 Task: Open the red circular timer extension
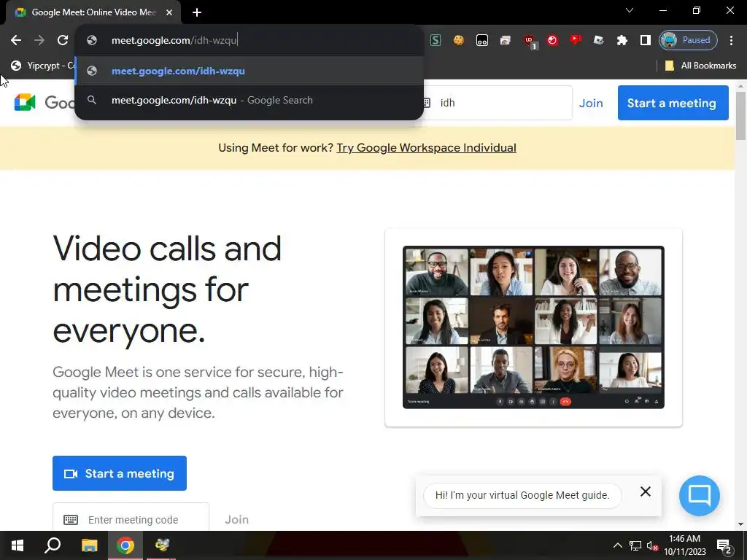point(552,40)
